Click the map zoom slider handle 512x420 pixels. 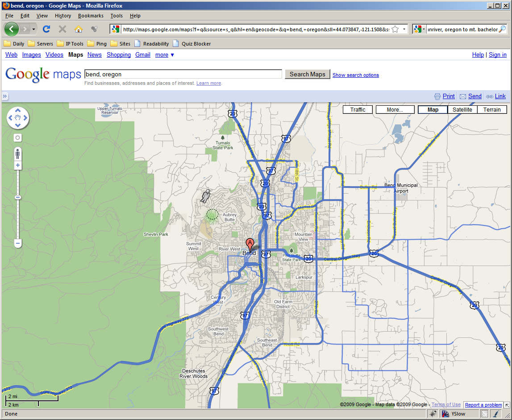[18, 197]
